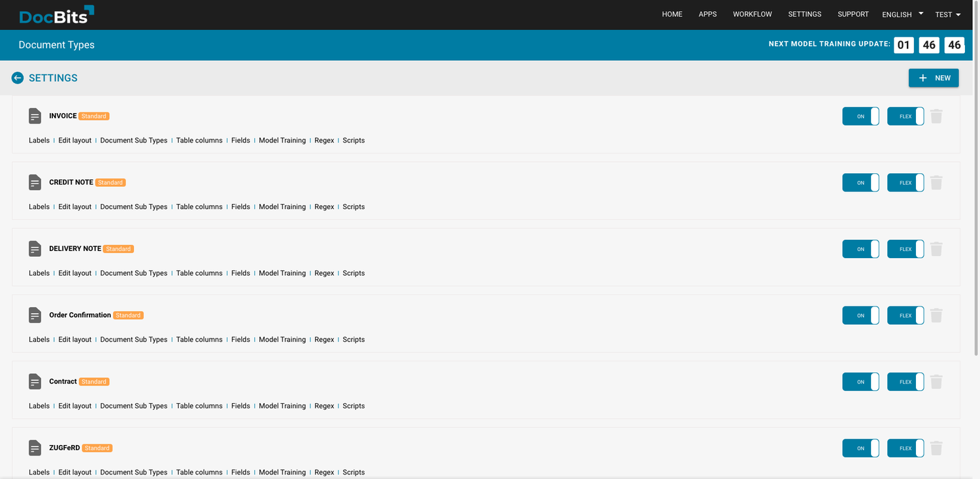
Task: Click the trash icon for Contract
Action: point(936,382)
